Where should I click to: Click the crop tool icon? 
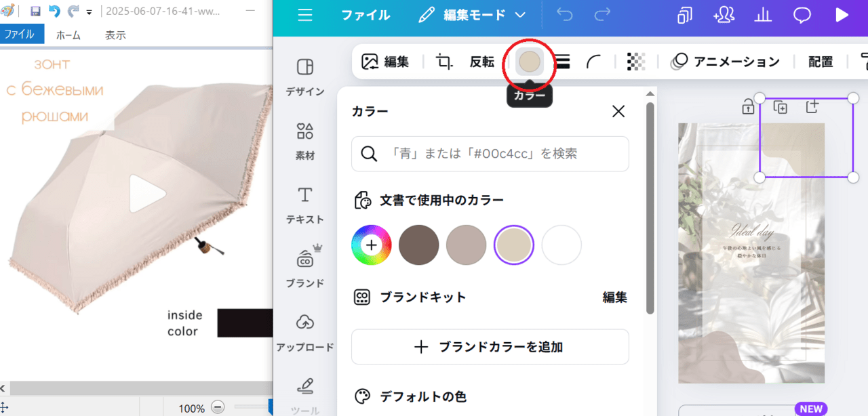(x=444, y=62)
